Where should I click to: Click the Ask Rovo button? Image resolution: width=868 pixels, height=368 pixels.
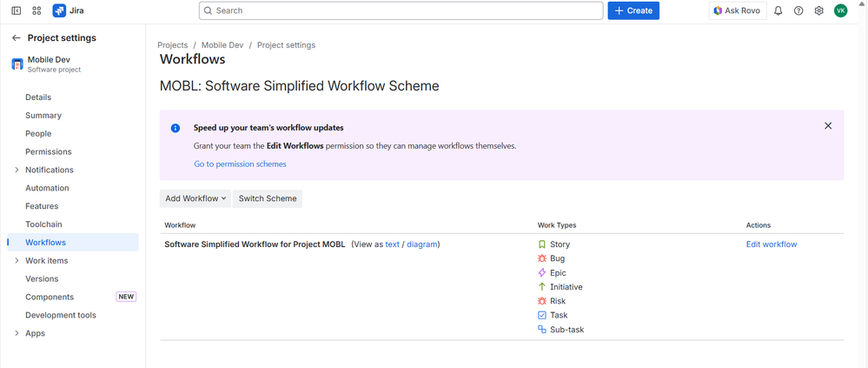[x=737, y=10]
